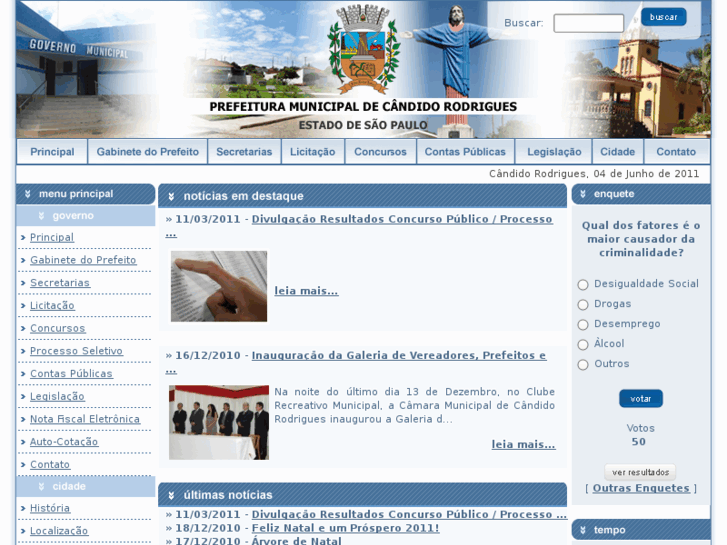Click the chevron icon beside tempo
The height and width of the screenshot is (545, 727).
click(583, 530)
